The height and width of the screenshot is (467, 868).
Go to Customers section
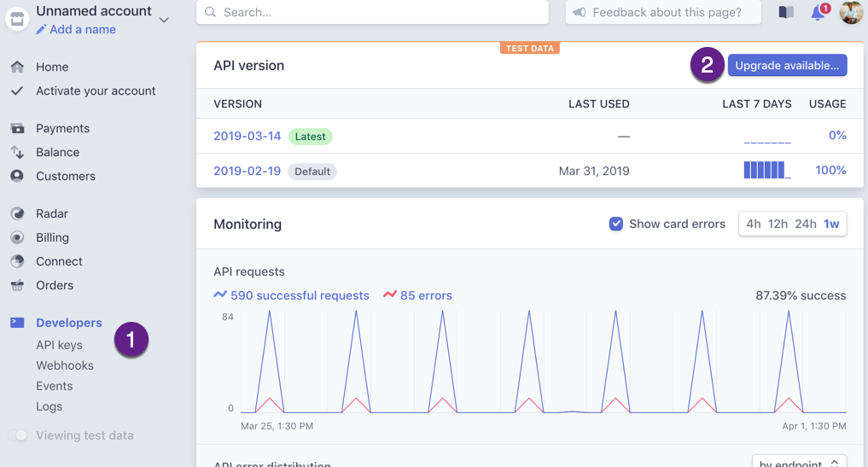point(66,176)
